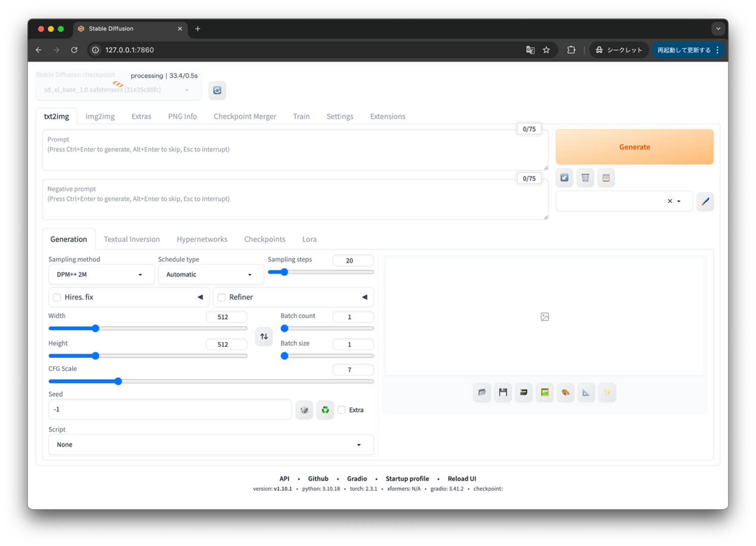Open the Extras tab

[141, 116]
